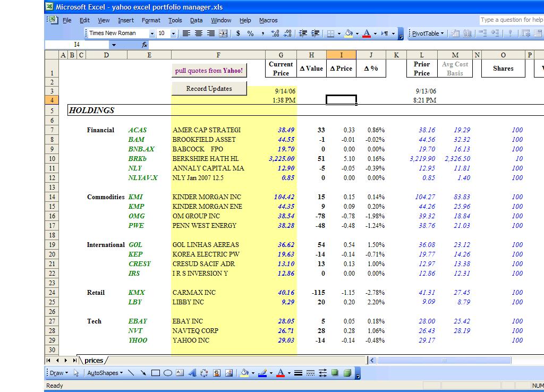The height and width of the screenshot is (392, 544).
Task: Click the HOLDINGS heading cell
Action: coord(91,110)
